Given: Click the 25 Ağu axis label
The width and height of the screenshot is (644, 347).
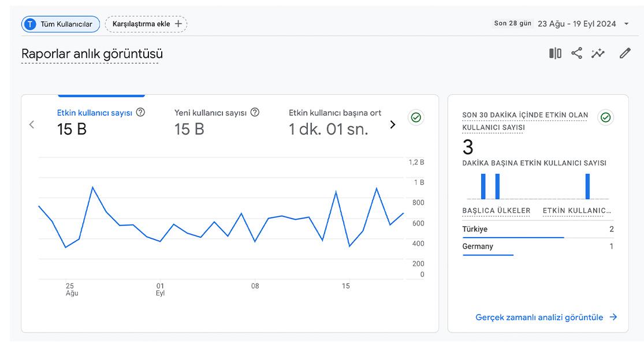Looking at the screenshot, I should pyautogui.click(x=72, y=289).
